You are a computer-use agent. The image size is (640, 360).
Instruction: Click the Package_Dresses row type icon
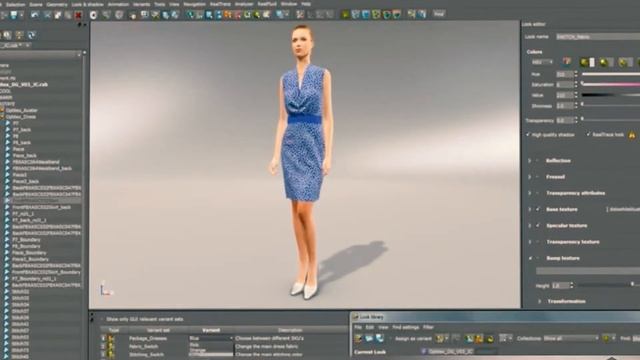click(x=111, y=338)
